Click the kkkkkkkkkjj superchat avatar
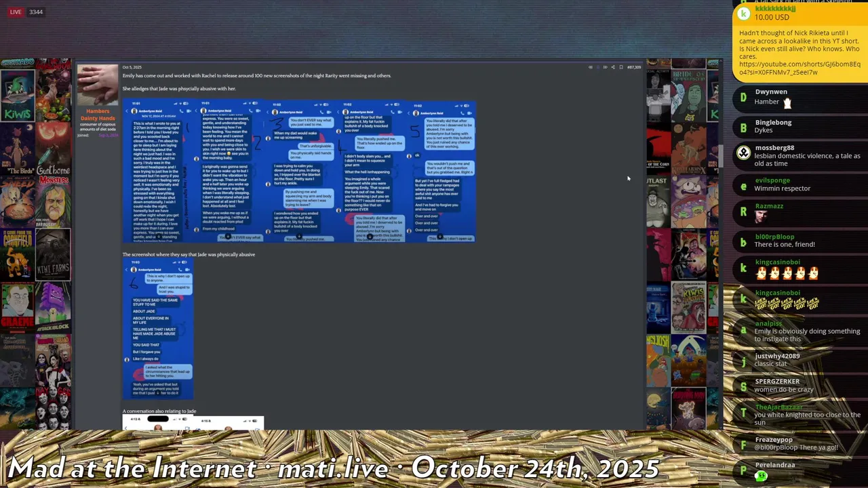 click(744, 13)
